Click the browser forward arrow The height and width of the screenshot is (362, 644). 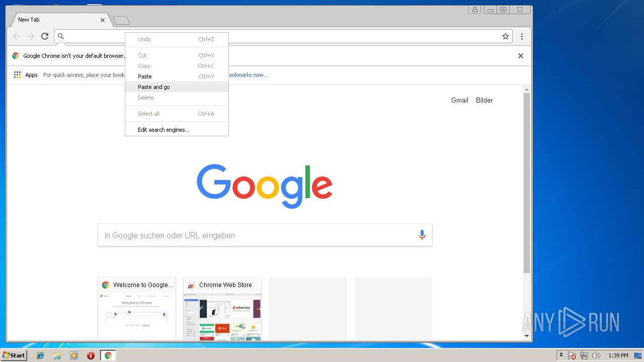tap(31, 36)
